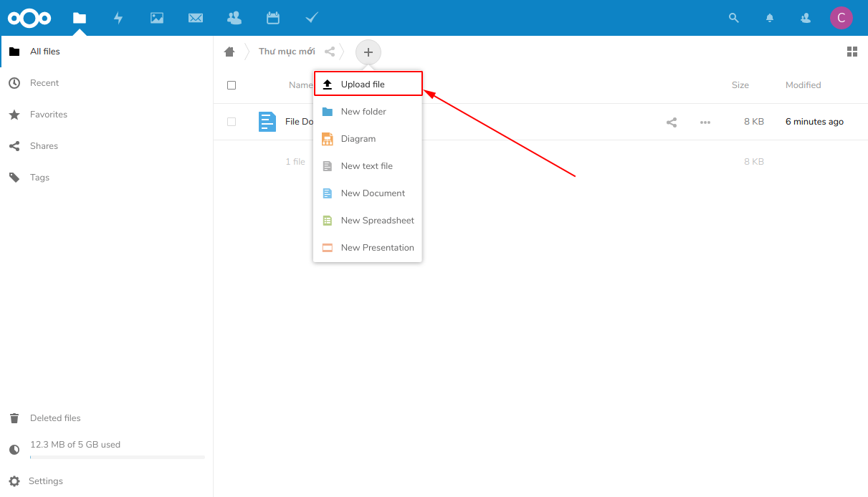
Task: Open the Tasks checkmark icon
Action: [312, 17]
